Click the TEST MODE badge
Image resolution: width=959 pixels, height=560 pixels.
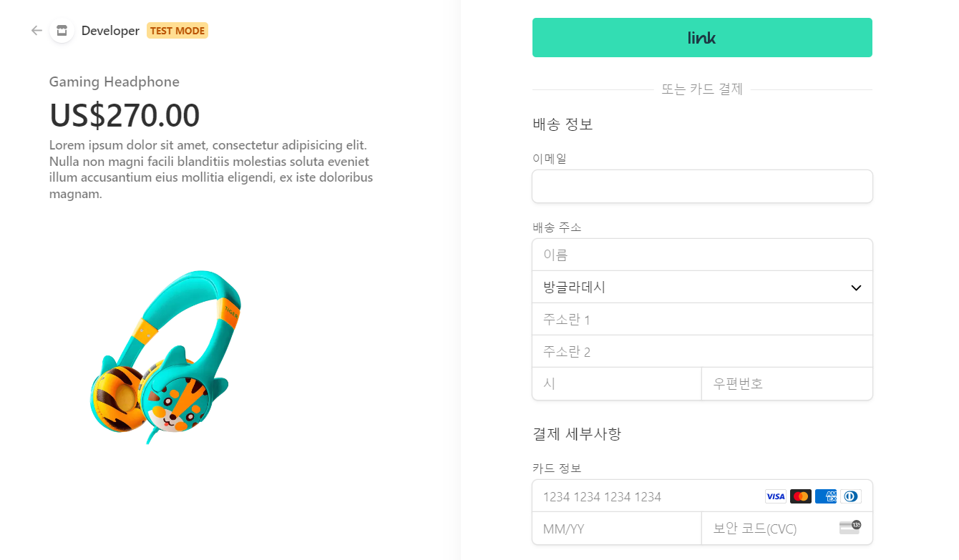[177, 31]
